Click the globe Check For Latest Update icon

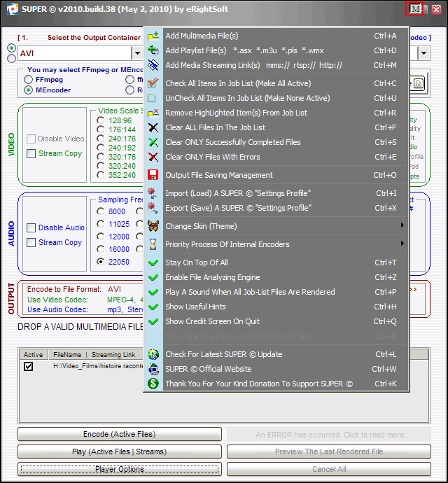point(153,354)
